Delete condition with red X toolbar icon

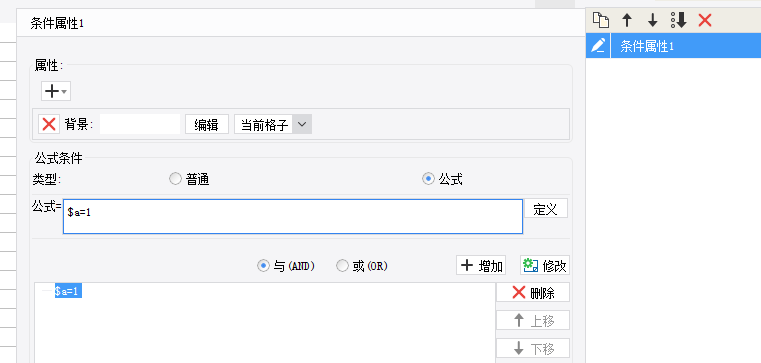(705, 20)
